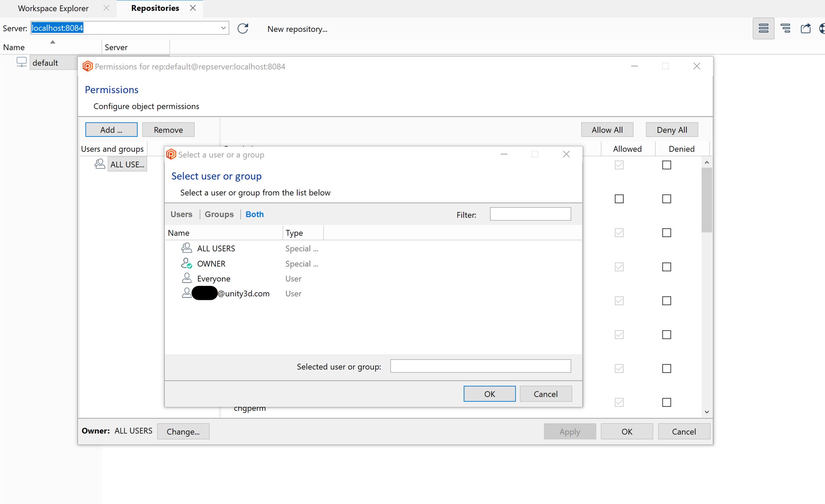
Task: Select ALL USERS under Users and groups
Action: click(127, 164)
